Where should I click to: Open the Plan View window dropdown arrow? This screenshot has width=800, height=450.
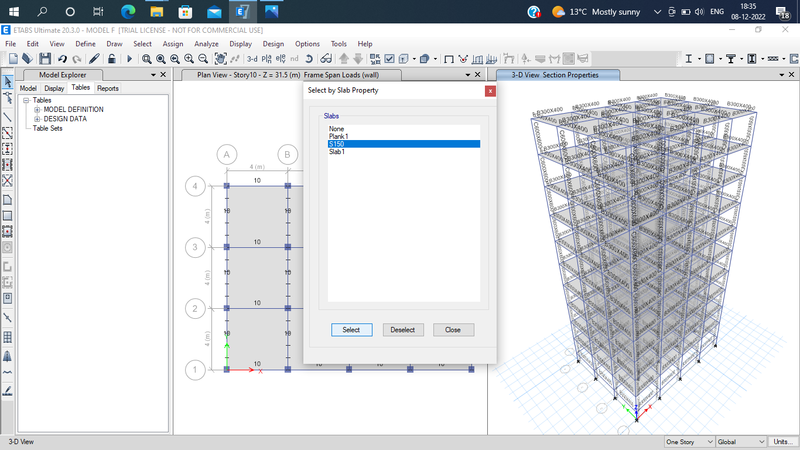click(468, 75)
